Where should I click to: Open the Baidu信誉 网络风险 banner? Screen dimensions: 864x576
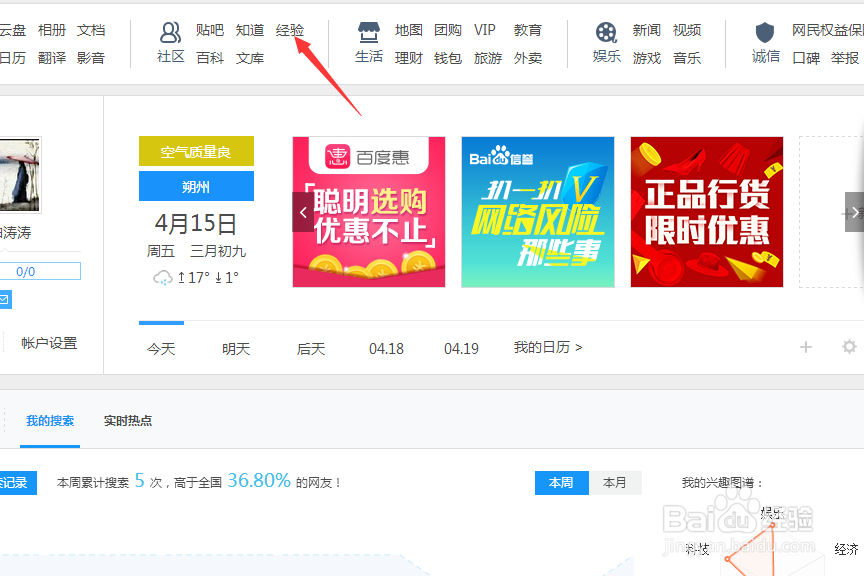[x=538, y=212]
